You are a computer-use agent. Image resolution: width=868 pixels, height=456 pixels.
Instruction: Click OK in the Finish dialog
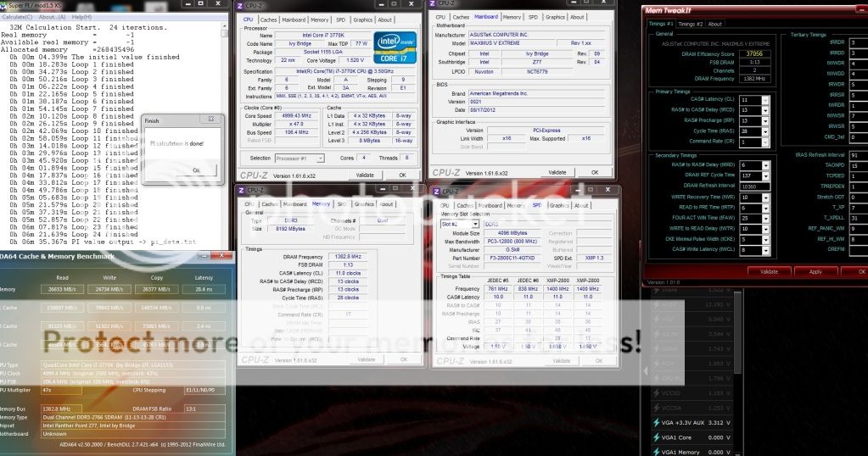197,170
